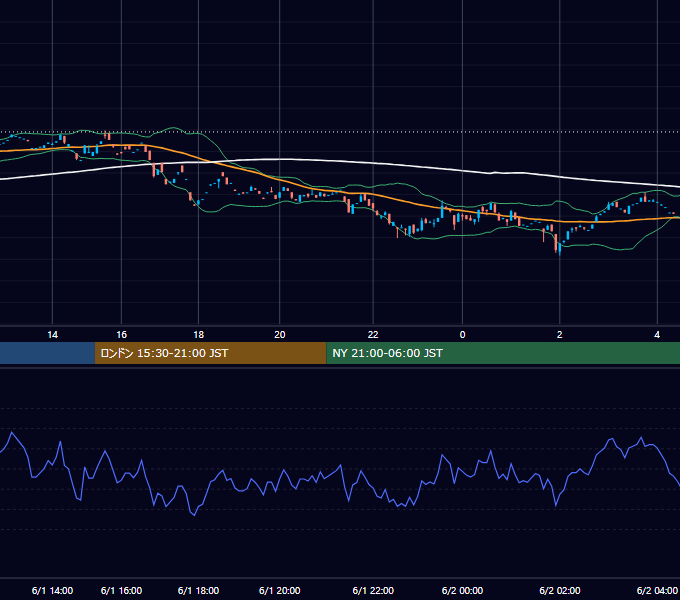Select the blue session bar before ロンドン
The height and width of the screenshot is (600, 680).
click(47, 353)
